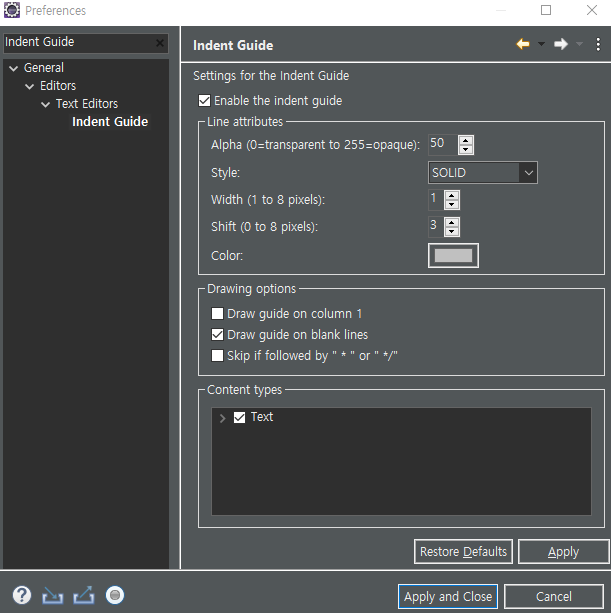Viewport: 611px width, 613px height.
Task: Close the Preferences window
Action: (592, 10)
